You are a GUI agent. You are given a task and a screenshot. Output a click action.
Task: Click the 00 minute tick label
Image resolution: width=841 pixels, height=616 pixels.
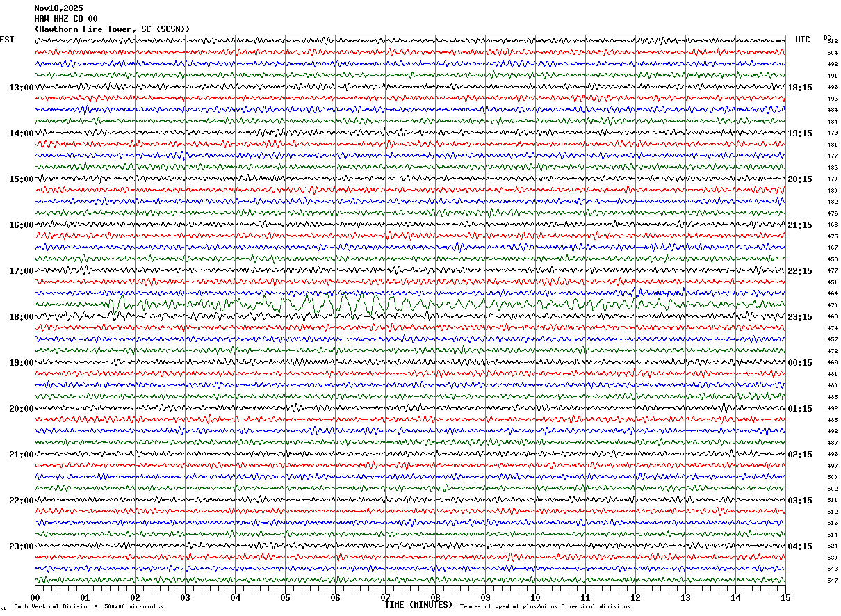click(35, 597)
